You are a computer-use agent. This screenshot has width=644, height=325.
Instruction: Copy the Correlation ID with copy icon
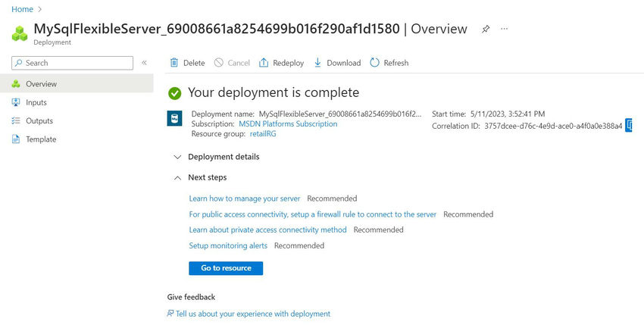click(628, 125)
